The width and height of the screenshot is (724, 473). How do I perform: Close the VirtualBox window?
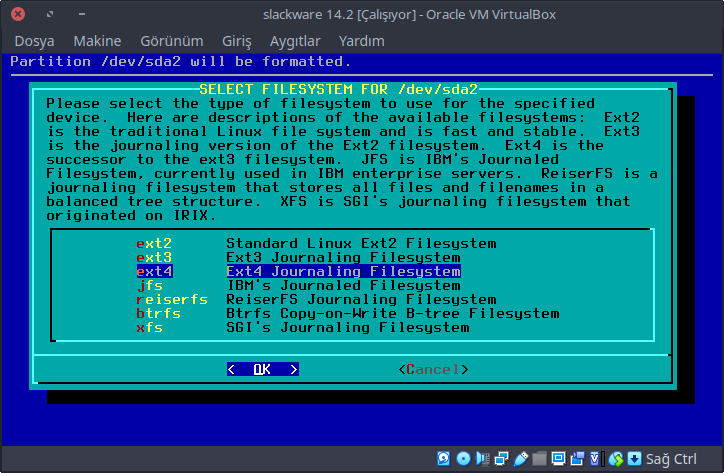(18, 14)
